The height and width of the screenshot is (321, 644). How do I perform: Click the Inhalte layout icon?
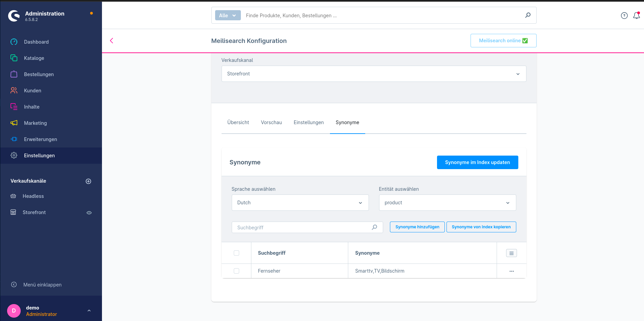14,107
